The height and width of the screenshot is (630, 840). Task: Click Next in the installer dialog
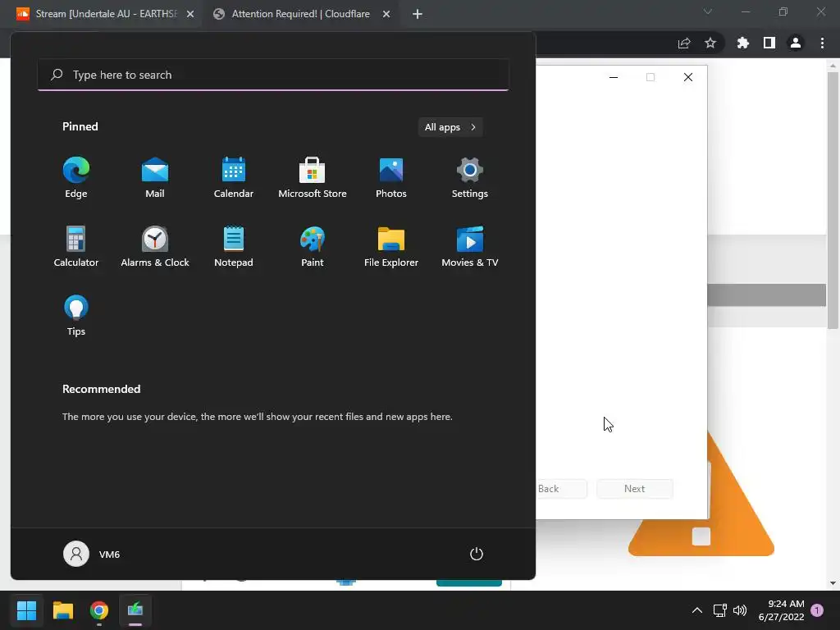click(x=635, y=489)
